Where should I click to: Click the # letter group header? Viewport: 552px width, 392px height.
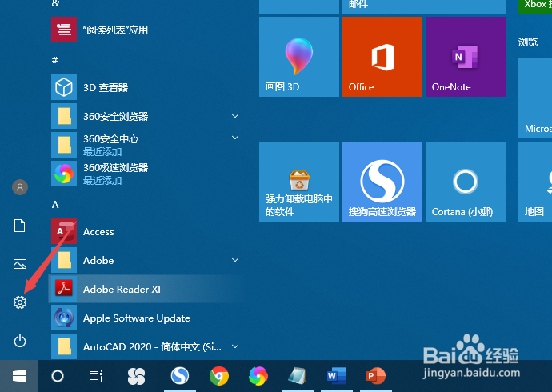point(55,60)
